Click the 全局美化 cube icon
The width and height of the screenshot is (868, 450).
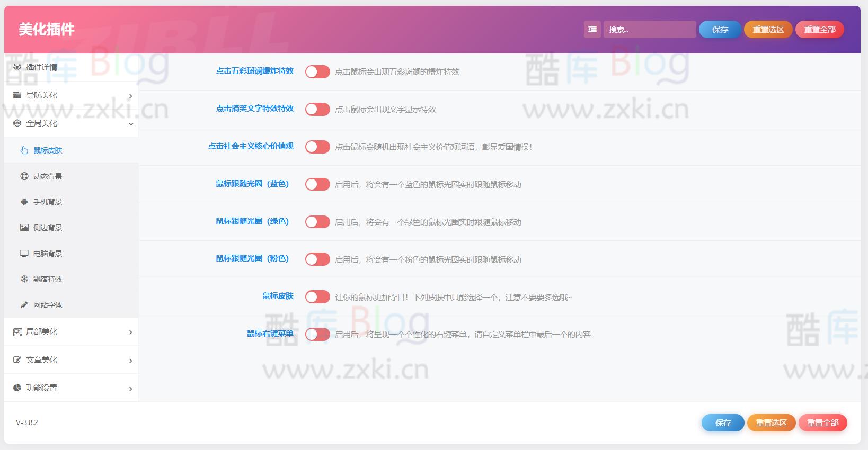coord(17,123)
